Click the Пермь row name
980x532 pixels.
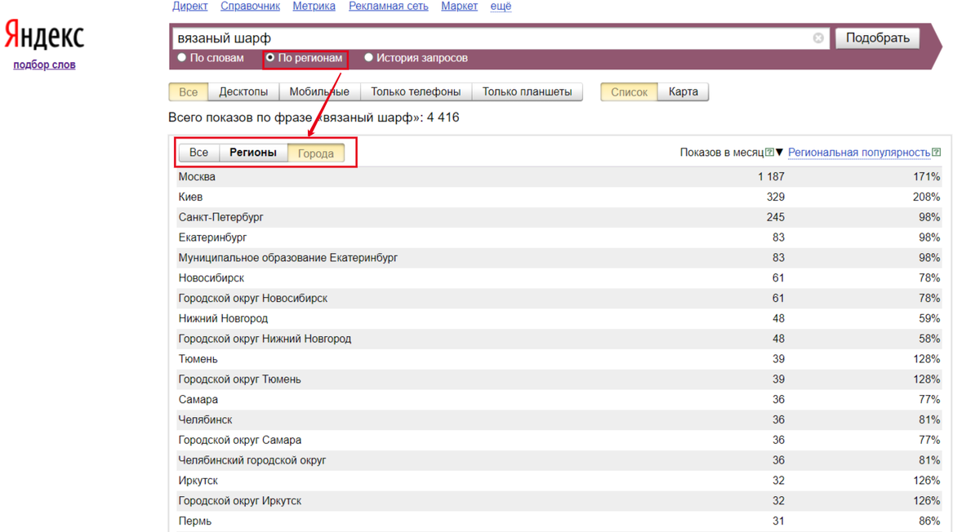pyautogui.click(x=195, y=521)
